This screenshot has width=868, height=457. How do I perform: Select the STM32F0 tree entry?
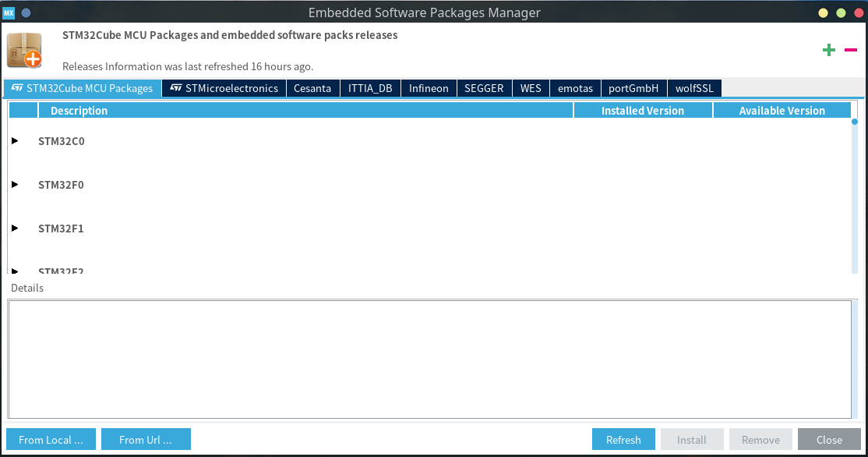61,185
